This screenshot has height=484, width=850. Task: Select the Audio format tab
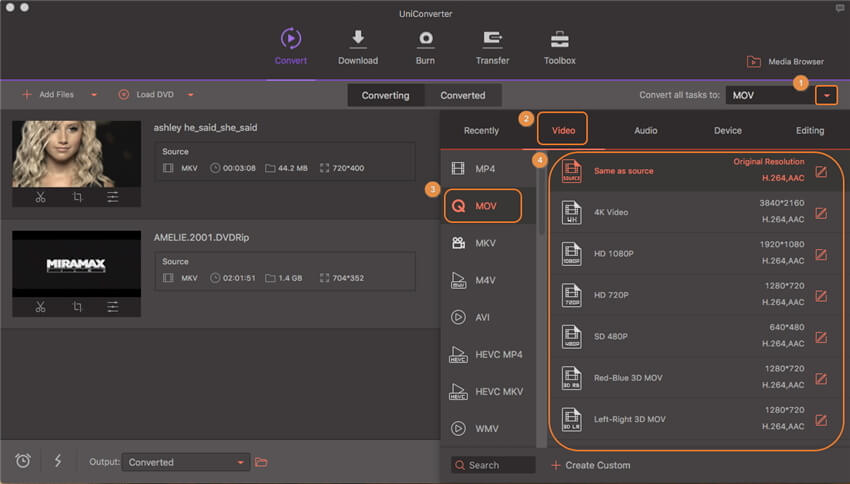pyautogui.click(x=646, y=131)
